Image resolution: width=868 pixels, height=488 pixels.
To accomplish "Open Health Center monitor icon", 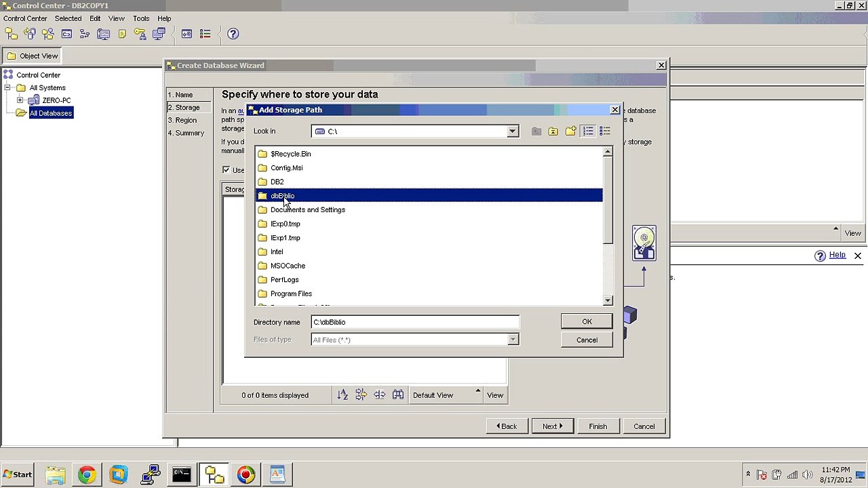I will click(x=103, y=34).
